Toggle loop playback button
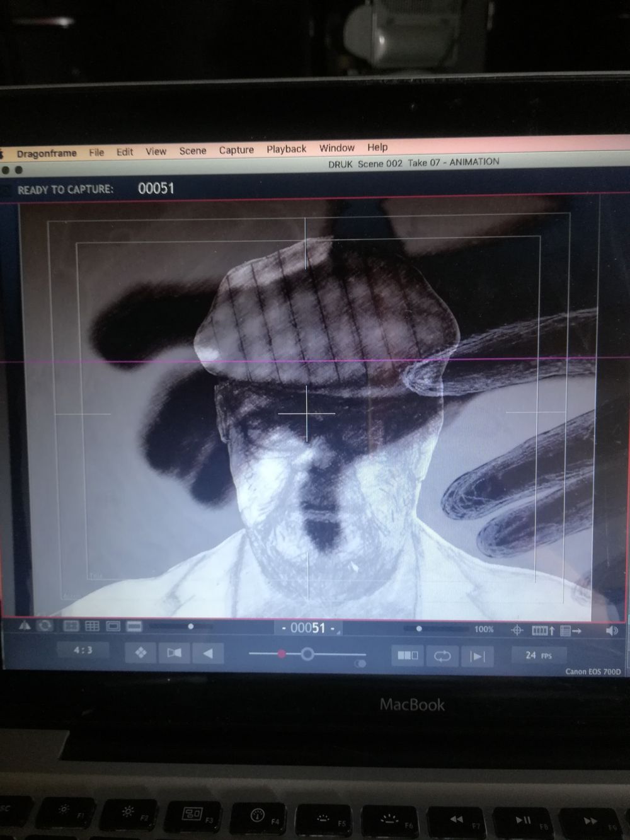 (442, 656)
